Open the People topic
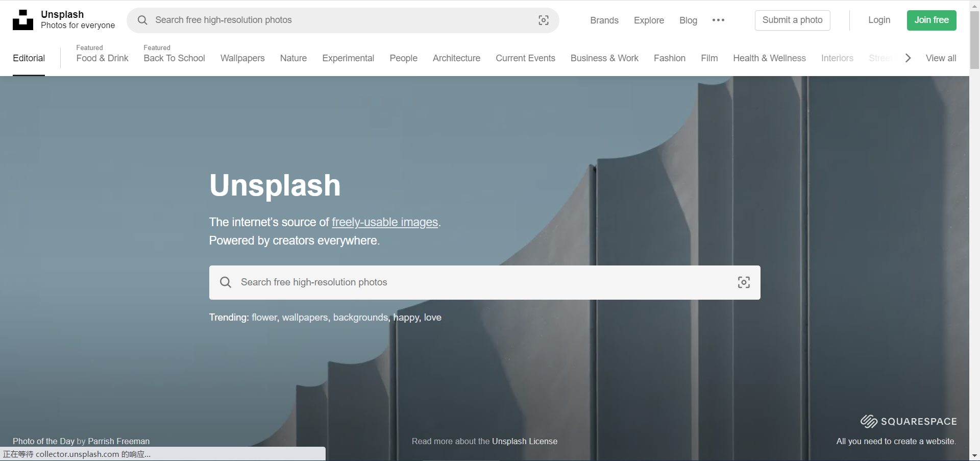The width and height of the screenshot is (980, 461). (x=403, y=58)
